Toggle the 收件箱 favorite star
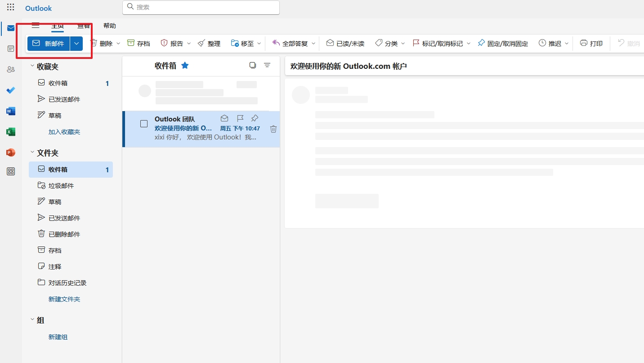 point(185,66)
